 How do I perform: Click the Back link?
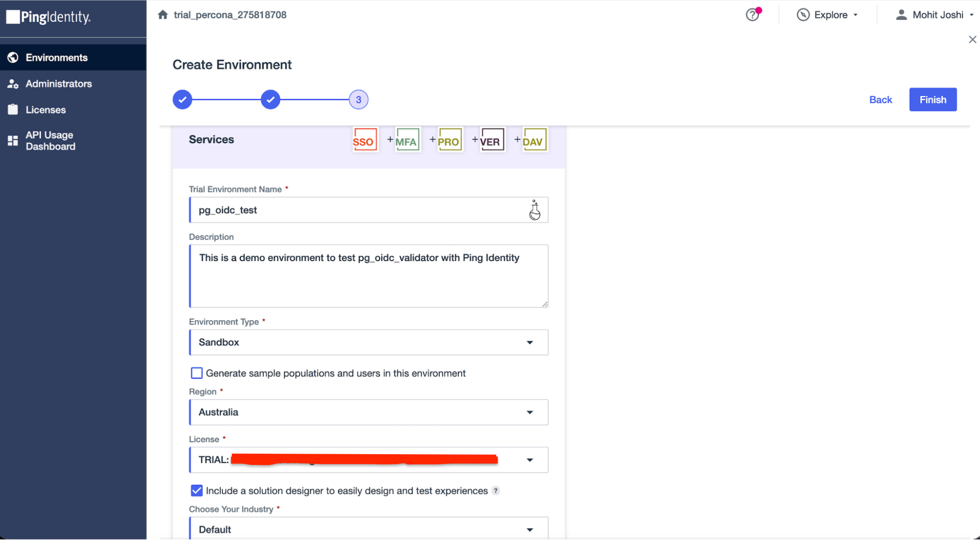click(x=880, y=100)
